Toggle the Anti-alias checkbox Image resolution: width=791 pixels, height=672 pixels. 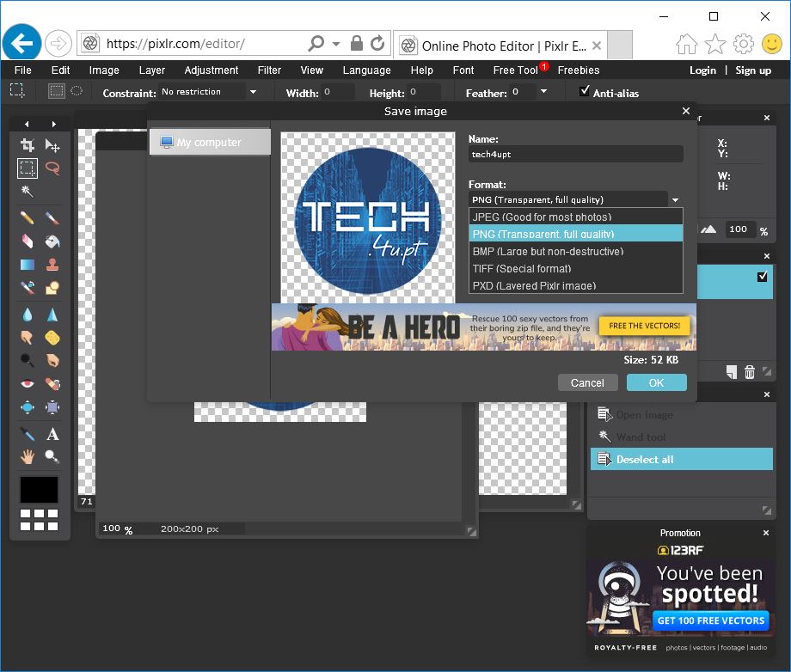(585, 91)
